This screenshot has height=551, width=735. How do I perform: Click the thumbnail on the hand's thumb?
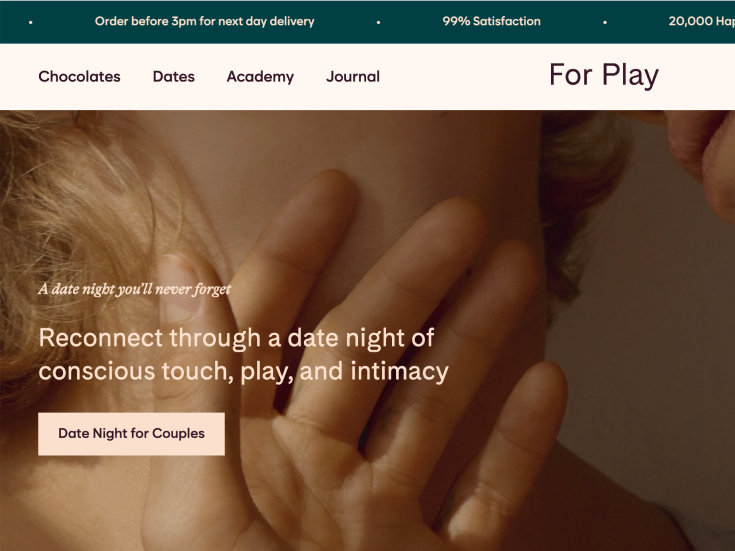point(179,287)
